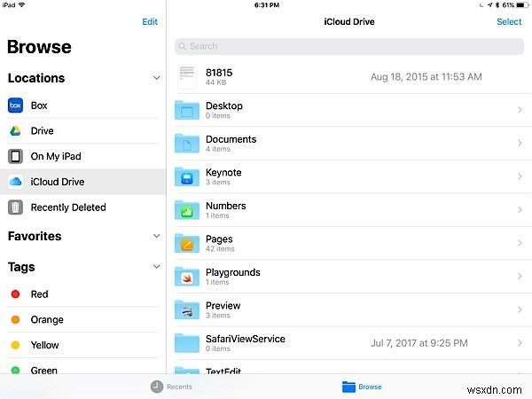Tap the Green tag color dot
Image resolution: width=532 pixels, height=399 pixels.
[15, 370]
